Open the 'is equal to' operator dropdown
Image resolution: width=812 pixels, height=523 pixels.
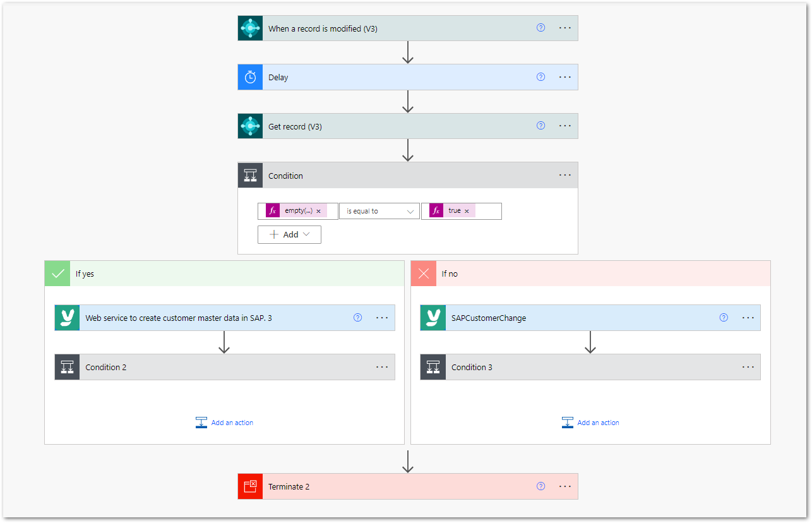point(379,211)
